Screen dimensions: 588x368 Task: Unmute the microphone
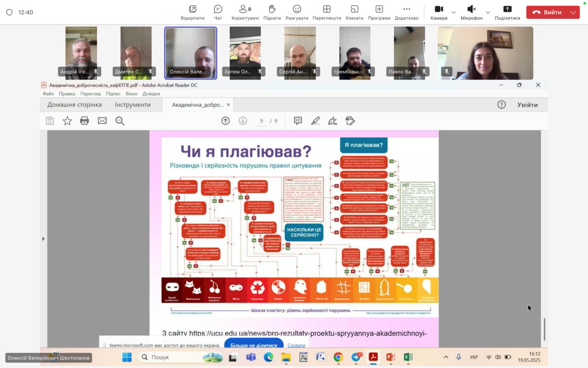point(471,12)
